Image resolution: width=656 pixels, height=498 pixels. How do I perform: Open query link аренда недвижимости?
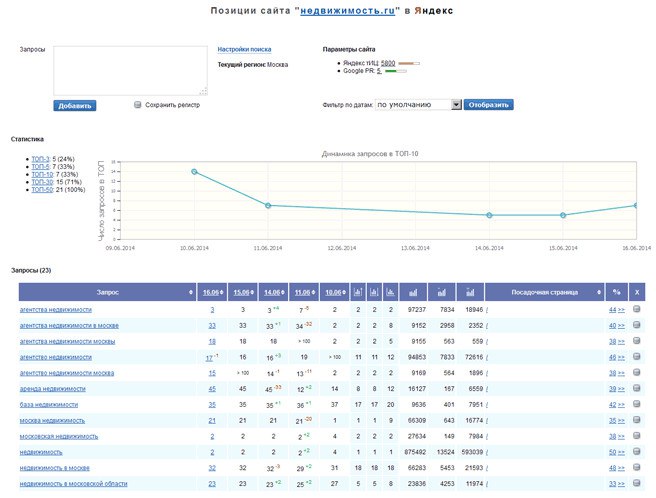click(x=53, y=389)
